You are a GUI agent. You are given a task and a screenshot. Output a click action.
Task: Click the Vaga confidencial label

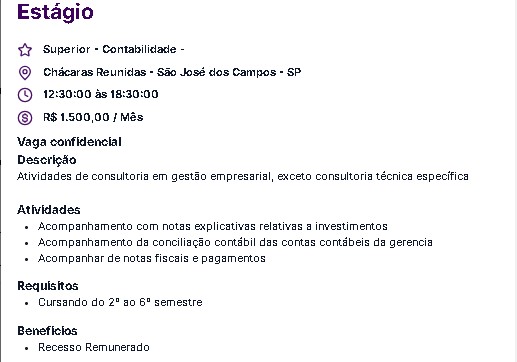point(69,142)
